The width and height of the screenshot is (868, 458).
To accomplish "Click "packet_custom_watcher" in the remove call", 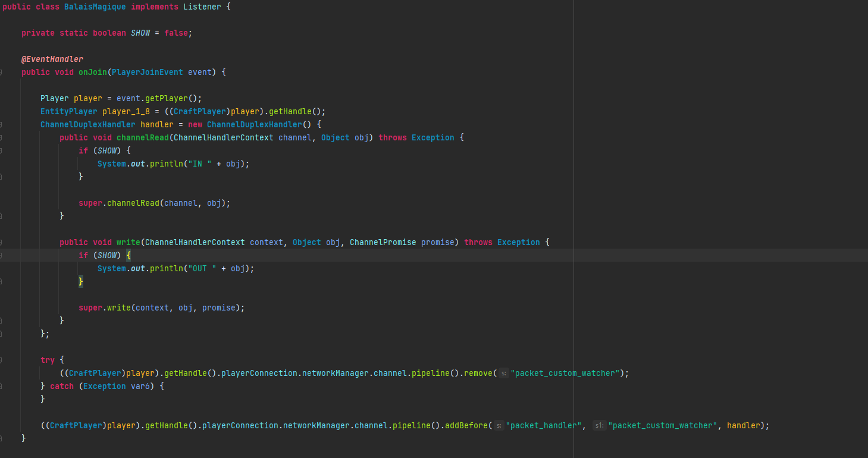I will click(x=566, y=373).
